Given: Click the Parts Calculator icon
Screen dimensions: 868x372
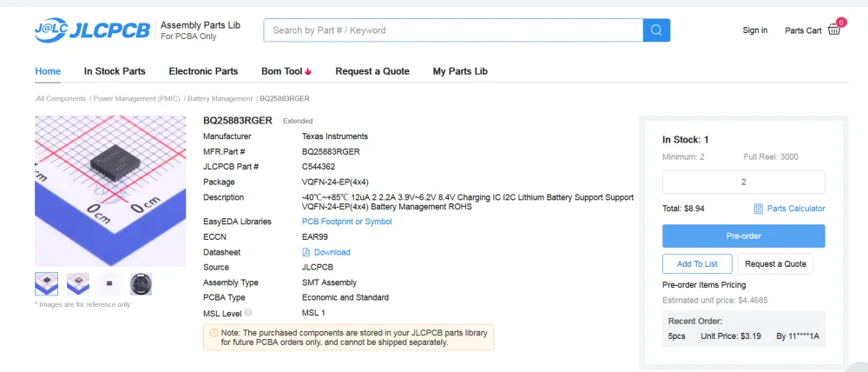Looking at the screenshot, I should click(x=759, y=209).
